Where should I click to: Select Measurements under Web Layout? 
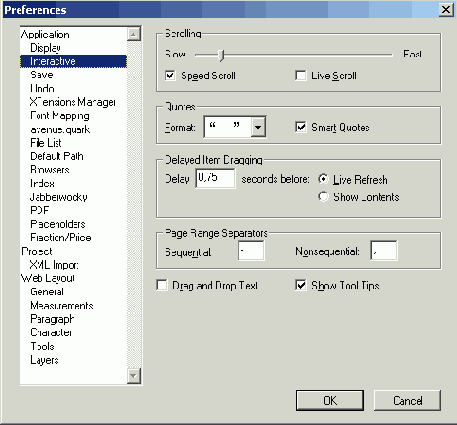tap(62, 305)
